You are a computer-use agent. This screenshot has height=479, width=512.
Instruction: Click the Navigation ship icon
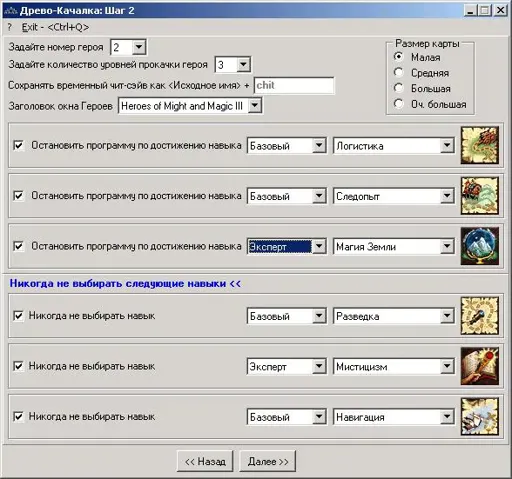tap(480, 416)
